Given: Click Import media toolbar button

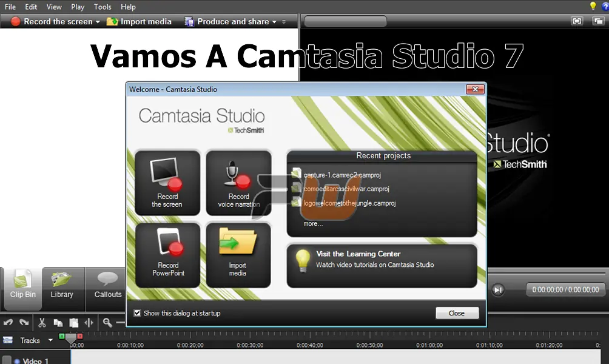Looking at the screenshot, I should (139, 22).
